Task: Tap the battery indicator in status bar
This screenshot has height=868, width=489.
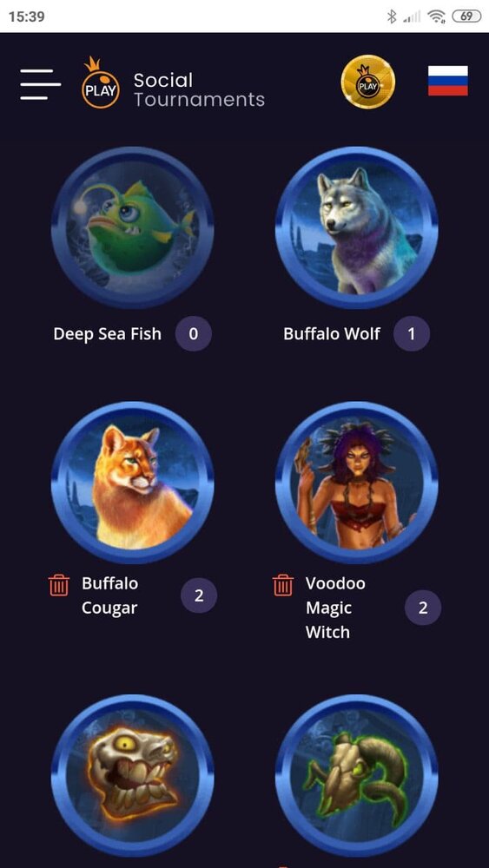Action: click(x=466, y=16)
